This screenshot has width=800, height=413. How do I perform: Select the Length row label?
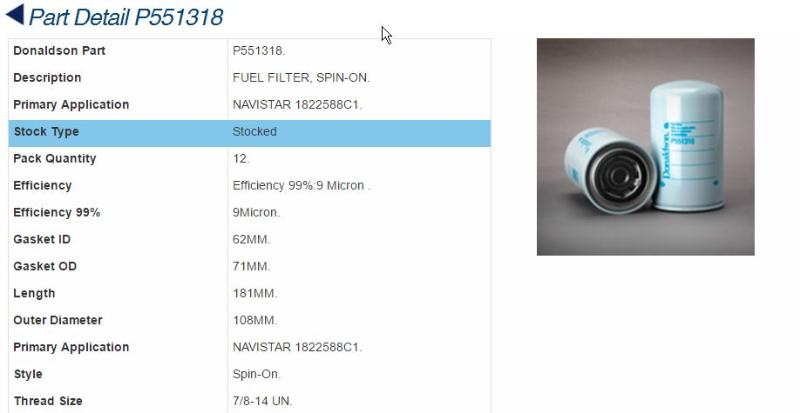click(34, 294)
